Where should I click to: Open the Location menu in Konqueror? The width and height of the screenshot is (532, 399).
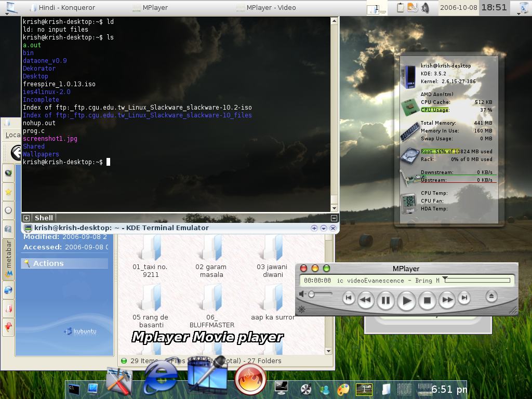point(13,135)
